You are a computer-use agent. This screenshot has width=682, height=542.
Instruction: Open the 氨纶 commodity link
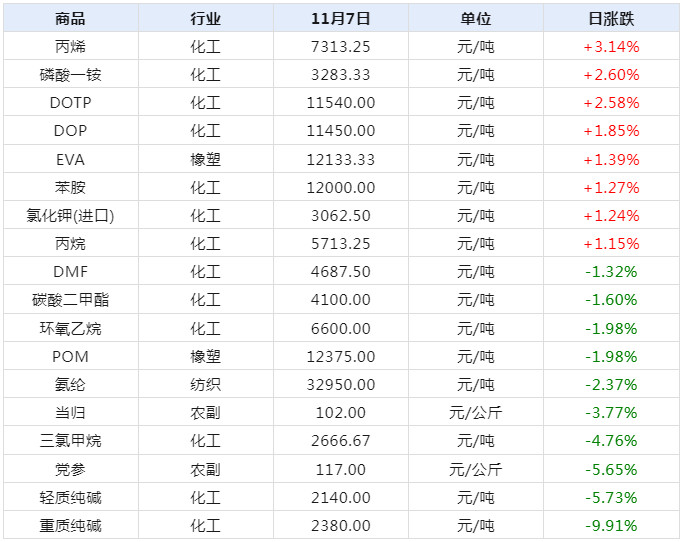click(70, 385)
